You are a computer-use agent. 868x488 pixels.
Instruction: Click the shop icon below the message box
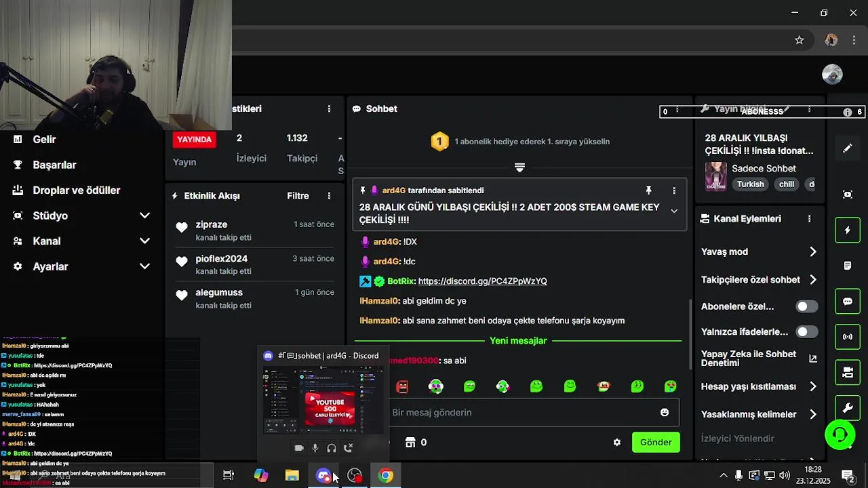(x=410, y=443)
